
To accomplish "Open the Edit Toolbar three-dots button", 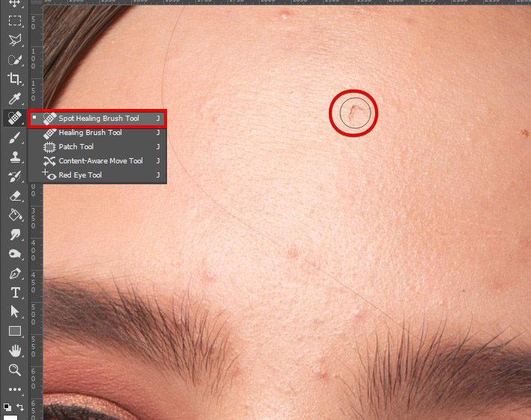I will (14, 389).
